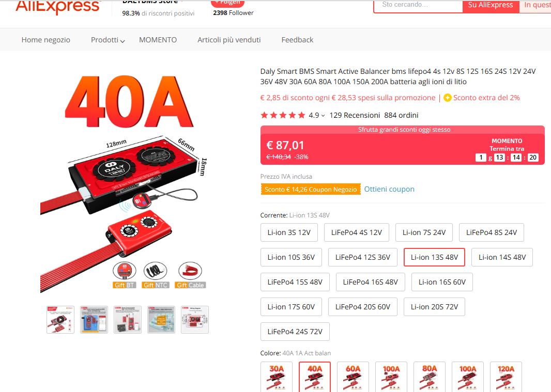Select the 30A color variant image
Screen dimensions: 551x392
click(x=277, y=377)
